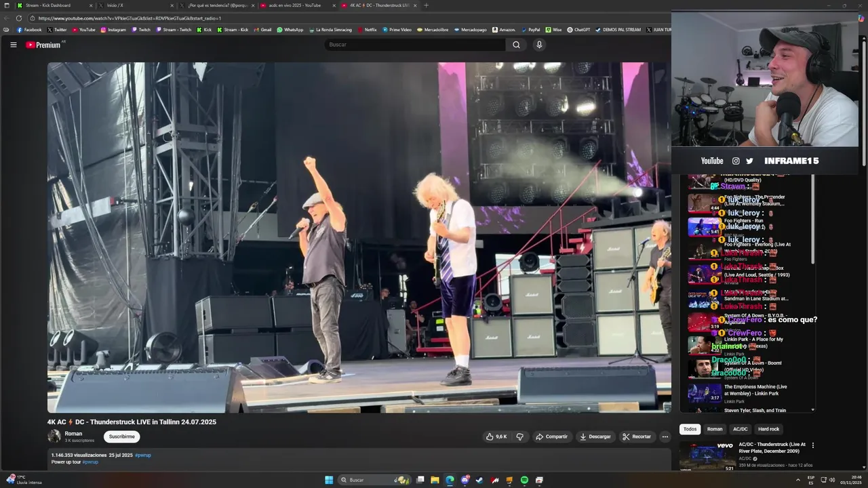Open Spotify from the taskbar
Image resolution: width=868 pixels, height=488 pixels.
click(x=524, y=480)
